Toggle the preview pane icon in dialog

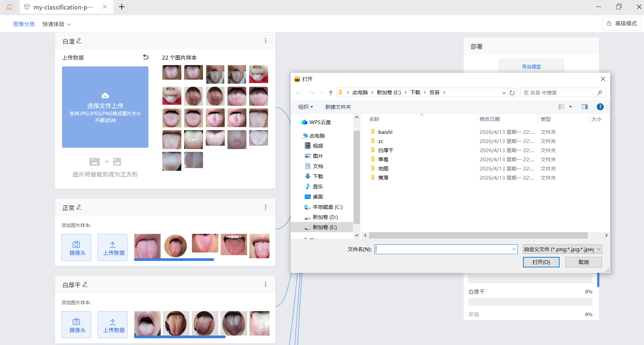584,107
